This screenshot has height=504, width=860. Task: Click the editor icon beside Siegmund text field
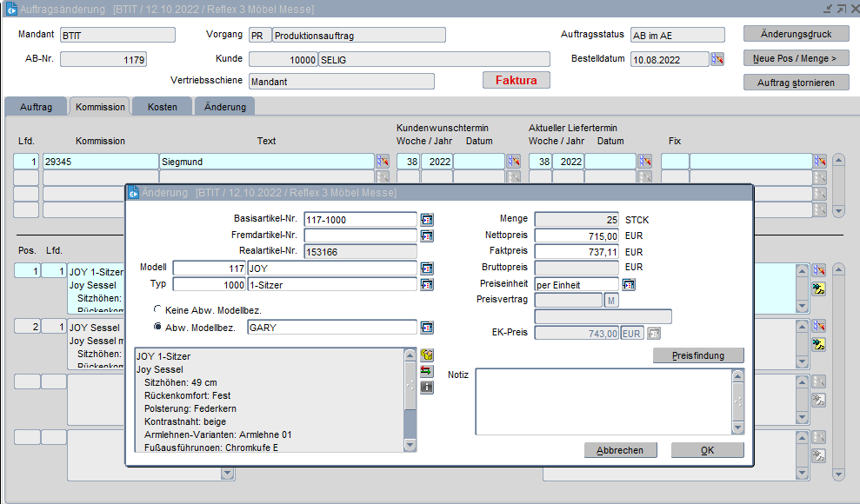pyautogui.click(x=383, y=161)
